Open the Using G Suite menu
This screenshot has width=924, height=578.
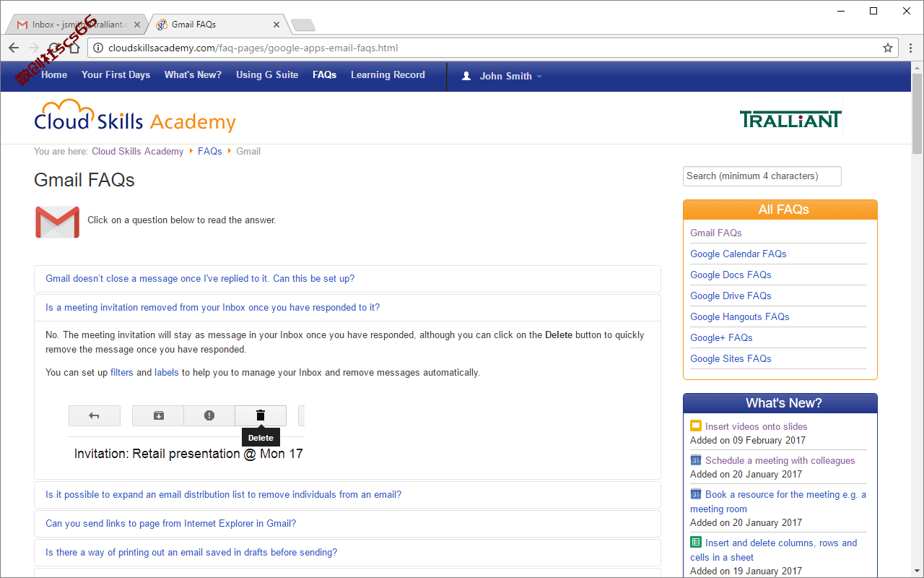pyautogui.click(x=267, y=75)
